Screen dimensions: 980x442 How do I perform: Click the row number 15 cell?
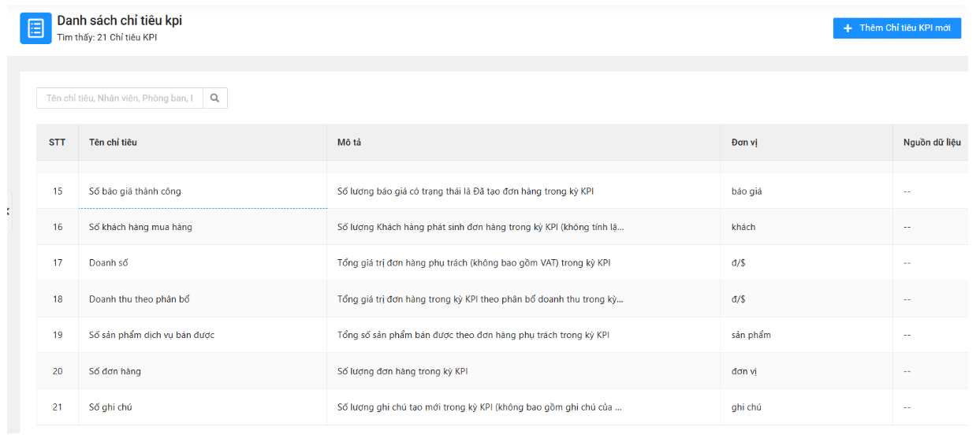(58, 191)
